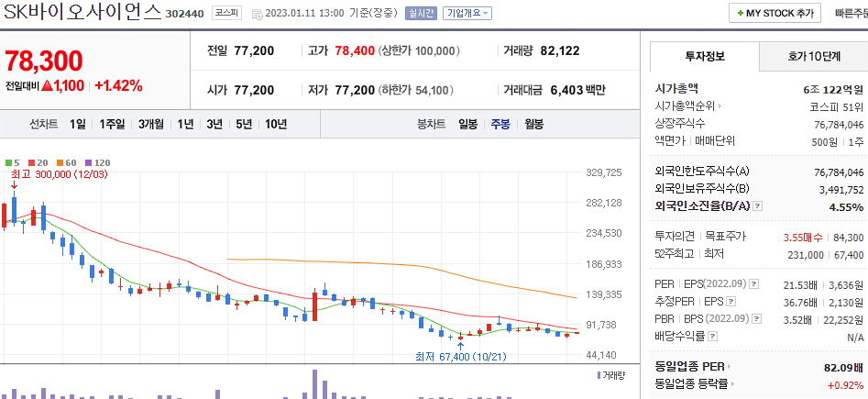Click the red up-triangle price change icon
868x399 pixels.
[x=47, y=86]
